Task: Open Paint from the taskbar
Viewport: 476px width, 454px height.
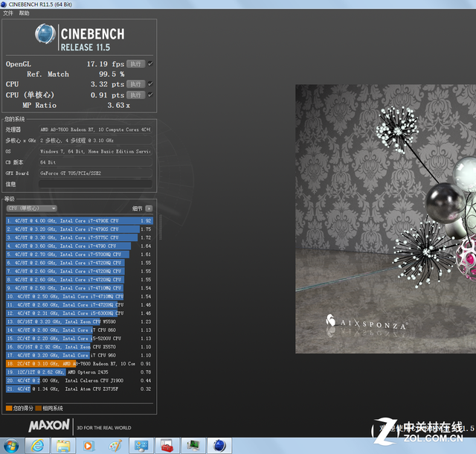Action: coord(115,446)
